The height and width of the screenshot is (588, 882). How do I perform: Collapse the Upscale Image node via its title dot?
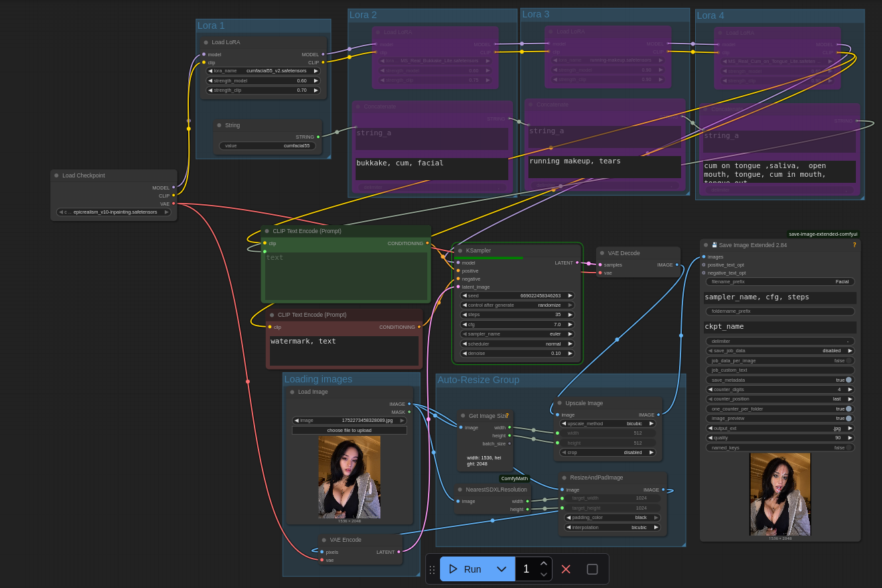[x=559, y=403]
